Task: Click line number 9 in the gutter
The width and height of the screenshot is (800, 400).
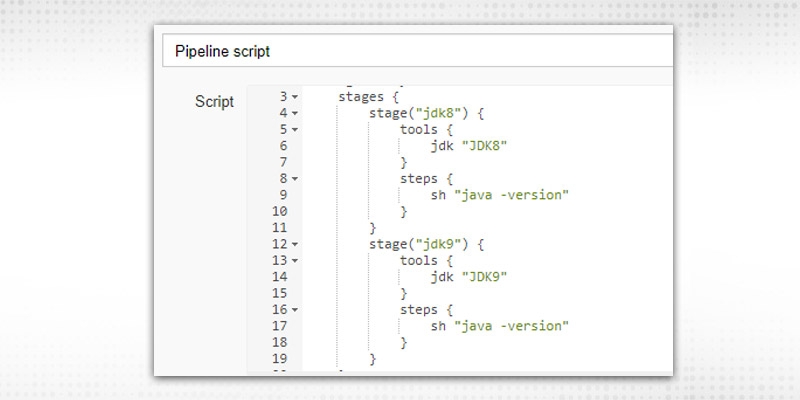Action: [283, 195]
